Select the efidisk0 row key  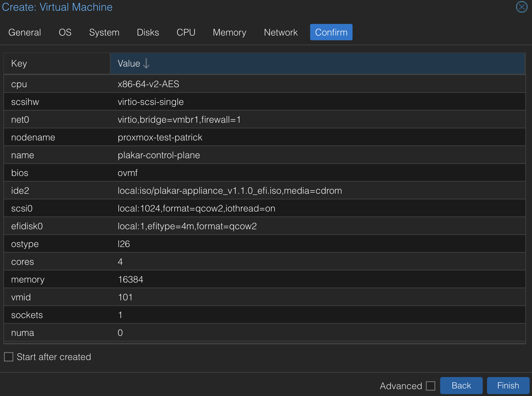(27, 226)
